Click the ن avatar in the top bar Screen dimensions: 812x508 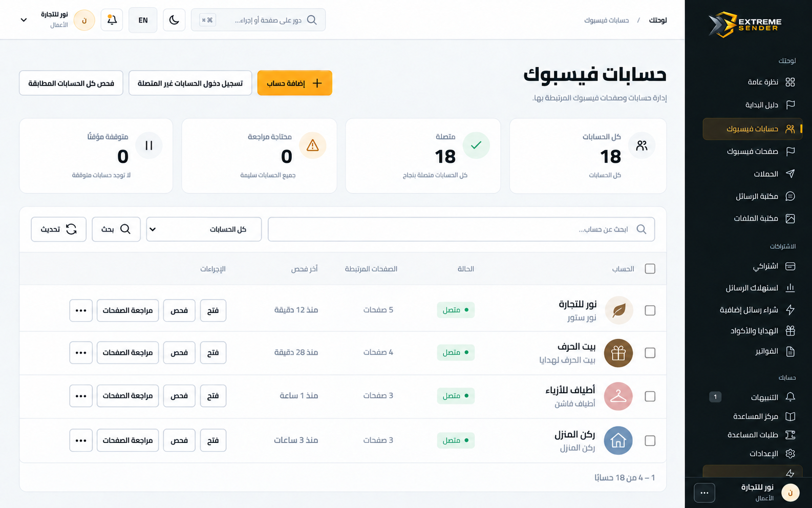pos(84,20)
